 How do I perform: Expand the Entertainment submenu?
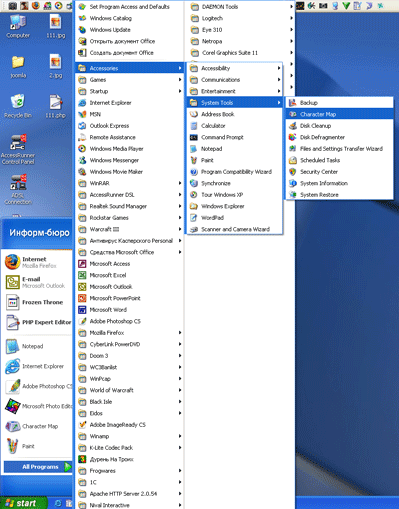(235, 91)
